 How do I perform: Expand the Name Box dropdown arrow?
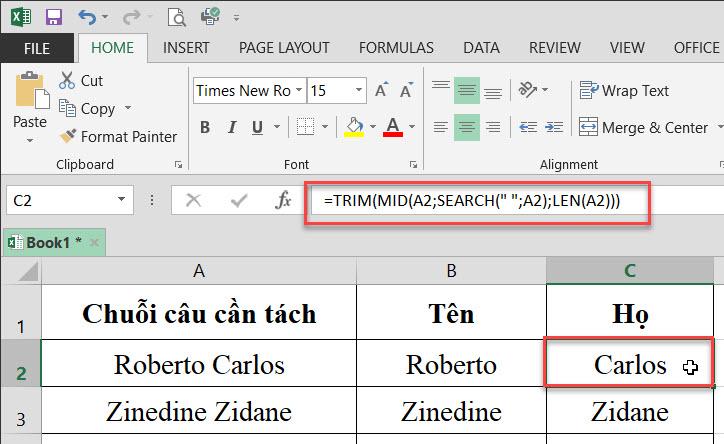click(x=121, y=200)
